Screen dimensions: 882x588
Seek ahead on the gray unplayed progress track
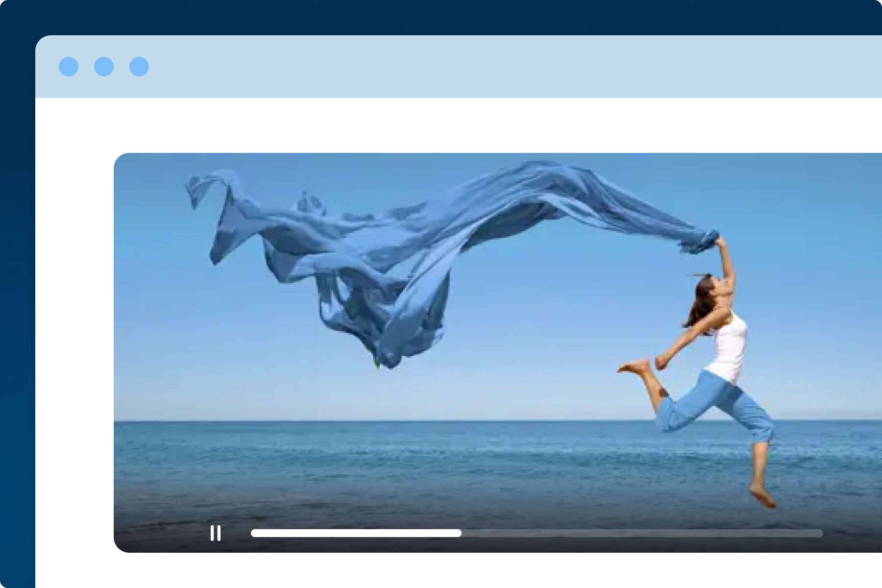pyautogui.click(x=637, y=533)
